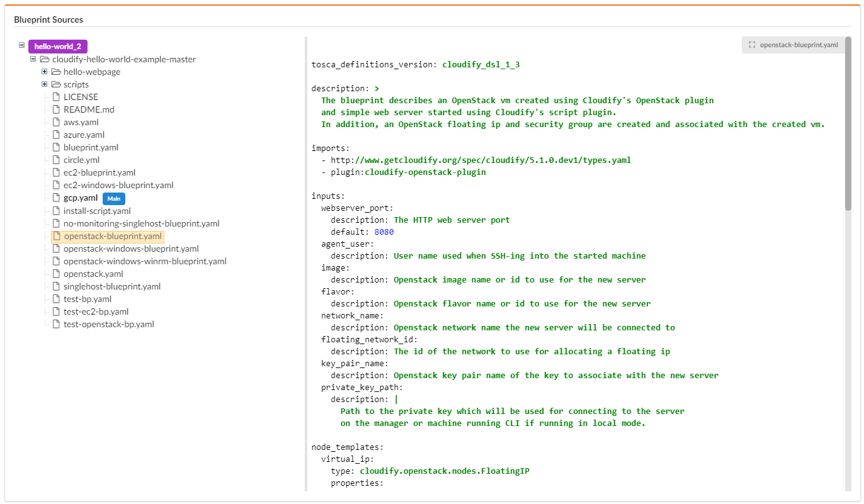Click the cloudify-hello-world-example-master folder icon

[x=45, y=59]
